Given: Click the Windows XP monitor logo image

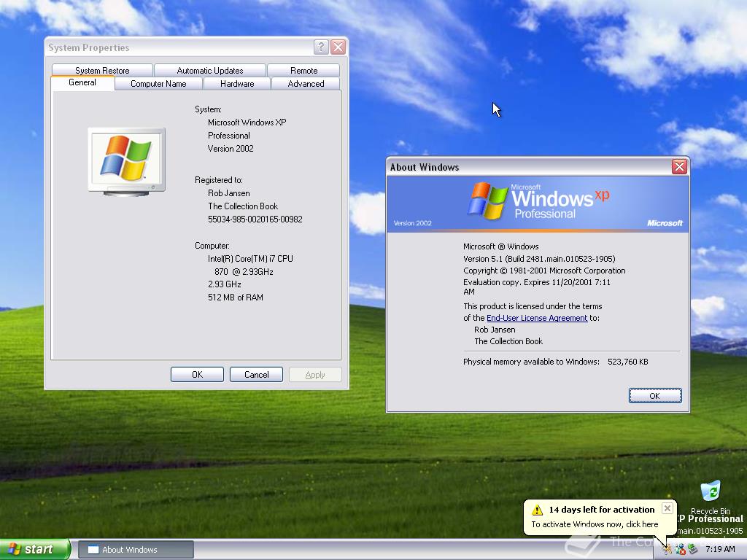Looking at the screenshot, I should coord(127,161).
